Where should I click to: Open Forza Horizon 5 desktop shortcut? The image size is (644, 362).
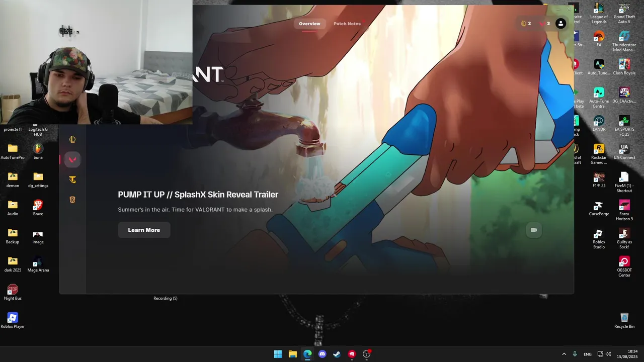click(x=624, y=211)
